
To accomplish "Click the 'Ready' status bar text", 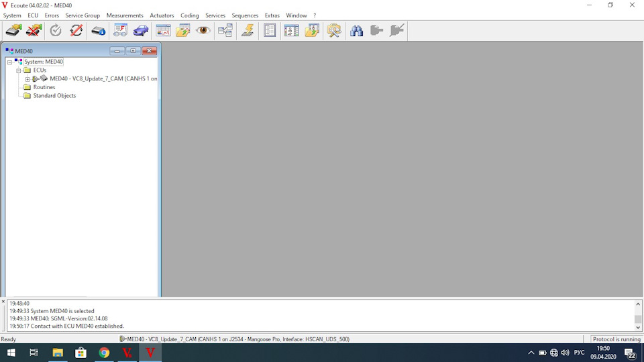I will 9,339.
